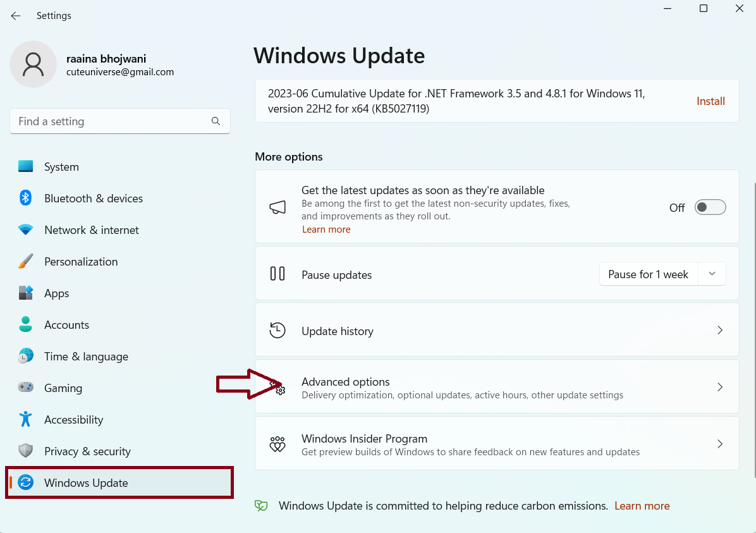Viewport: 756px width, 533px height.
Task: Click the megaphone icon for latest updates
Action: point(277,207)
